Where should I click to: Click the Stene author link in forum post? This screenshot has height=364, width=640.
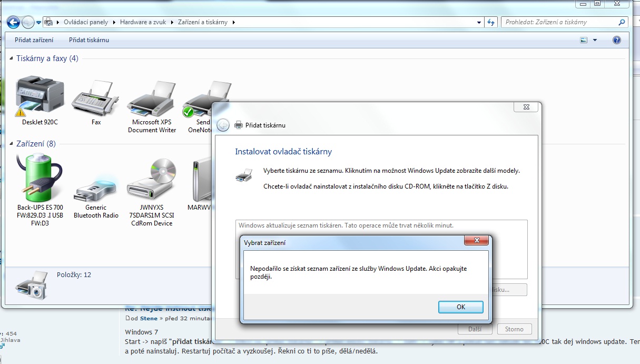tap(149, 319)
